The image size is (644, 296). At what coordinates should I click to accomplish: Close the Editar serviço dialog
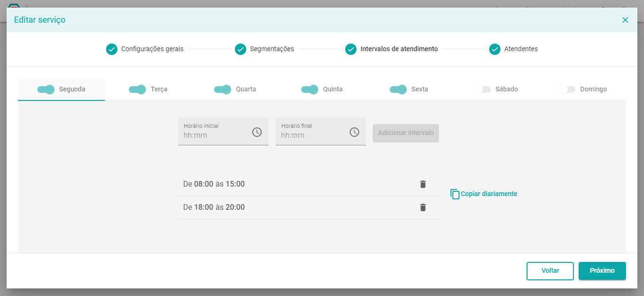625,20
